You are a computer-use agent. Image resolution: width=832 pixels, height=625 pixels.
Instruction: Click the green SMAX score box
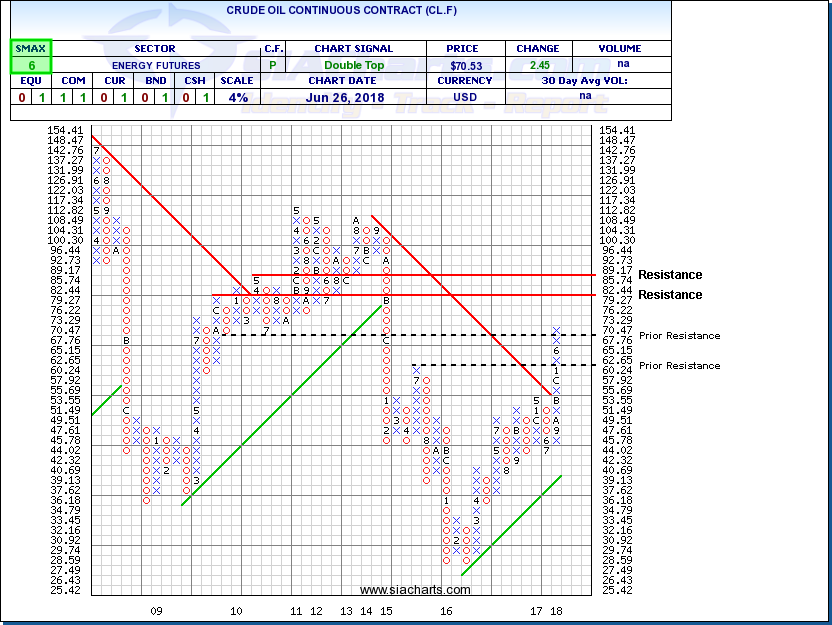coord(30,57)
